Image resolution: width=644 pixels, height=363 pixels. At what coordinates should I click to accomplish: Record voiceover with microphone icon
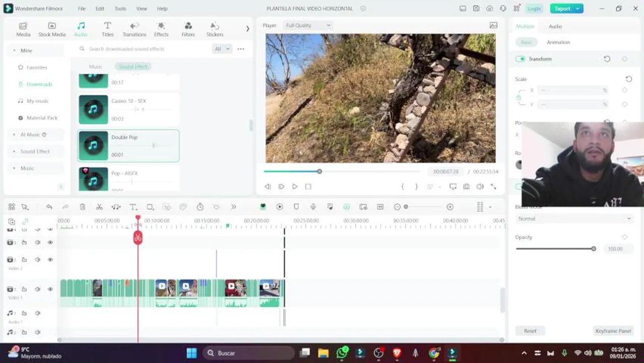pos(313,207)
